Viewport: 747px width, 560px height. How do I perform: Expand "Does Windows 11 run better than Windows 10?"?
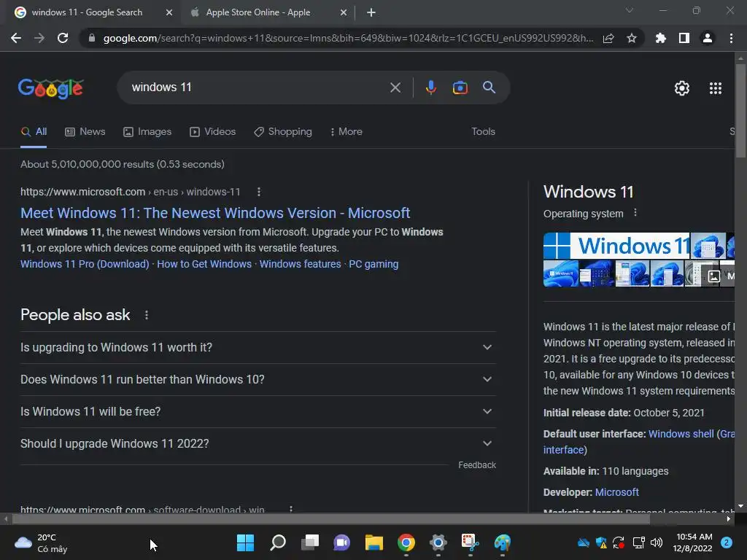tap(258, 379)
